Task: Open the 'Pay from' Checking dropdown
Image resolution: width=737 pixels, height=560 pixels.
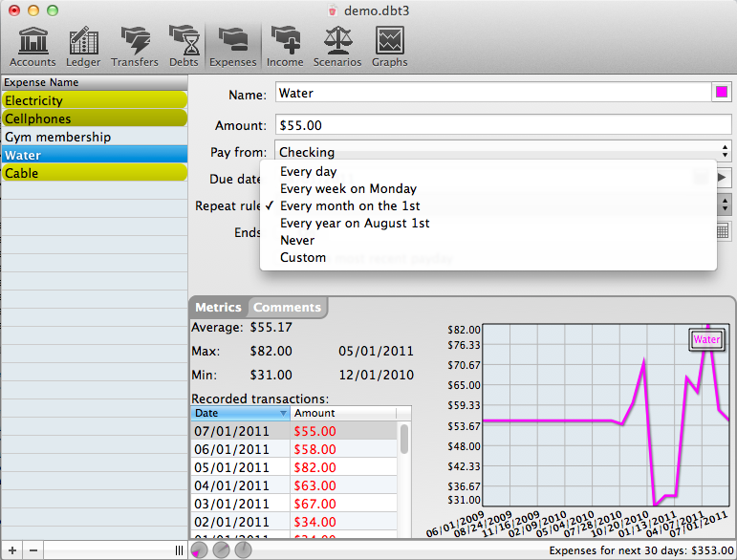Action: (x=503, y=152)
